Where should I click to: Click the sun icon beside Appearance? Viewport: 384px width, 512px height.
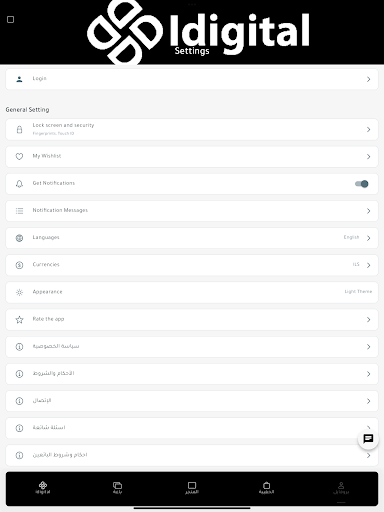tap(19, 292)
